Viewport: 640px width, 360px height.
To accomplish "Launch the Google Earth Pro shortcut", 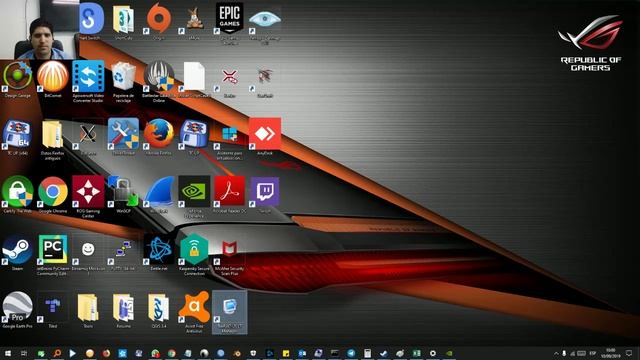I will pyautogui.click(x=17, y=308).
